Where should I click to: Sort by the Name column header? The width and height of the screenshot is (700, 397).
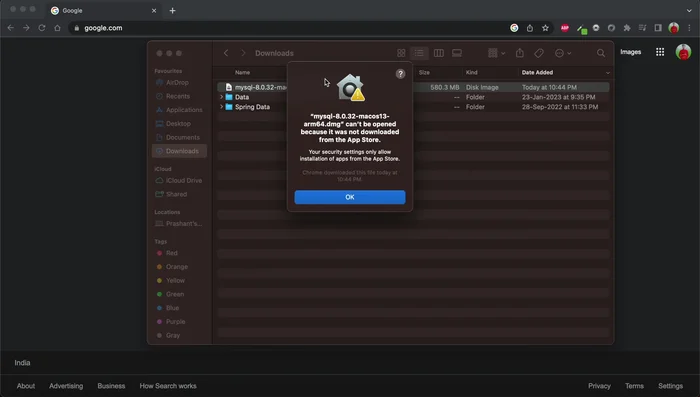coord(242,72)
